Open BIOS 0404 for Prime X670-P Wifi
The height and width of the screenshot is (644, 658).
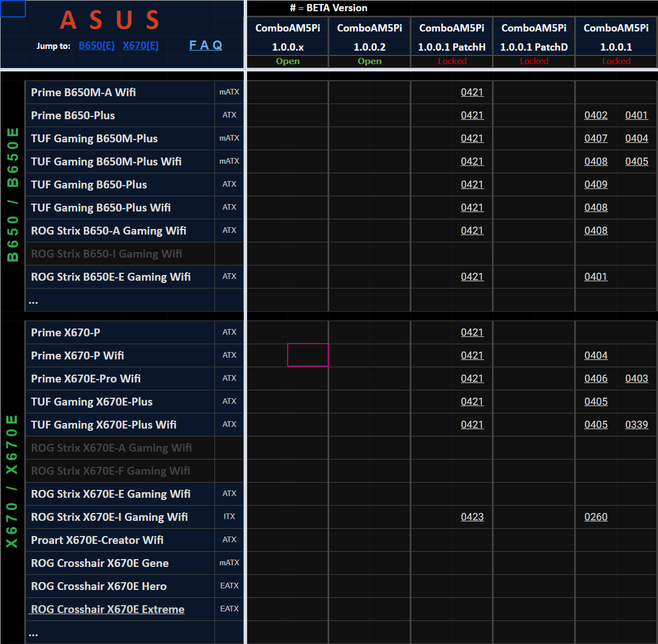[596, 355]
